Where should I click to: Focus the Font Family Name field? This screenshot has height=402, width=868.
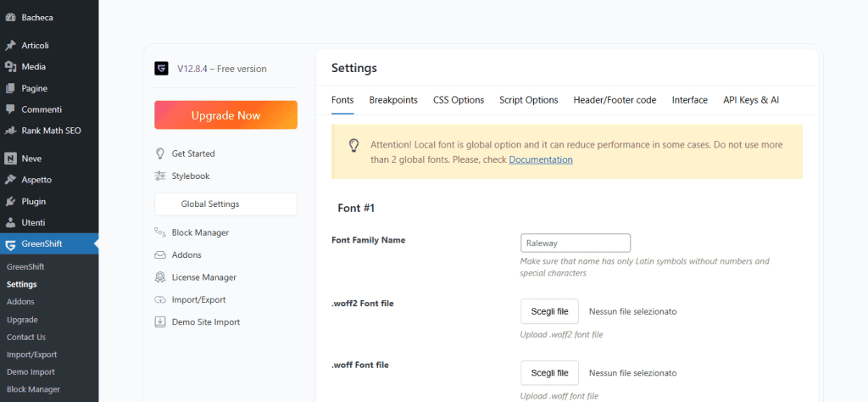click(576, 243)
